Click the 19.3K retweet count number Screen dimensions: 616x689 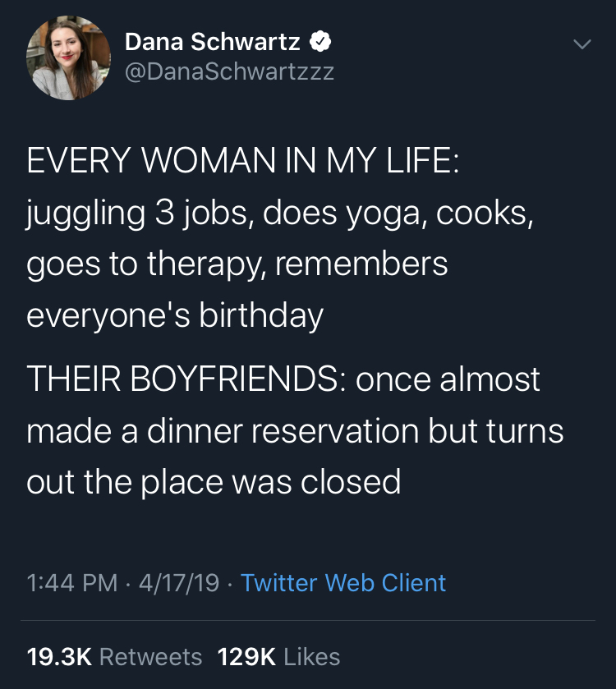point(58,656)
